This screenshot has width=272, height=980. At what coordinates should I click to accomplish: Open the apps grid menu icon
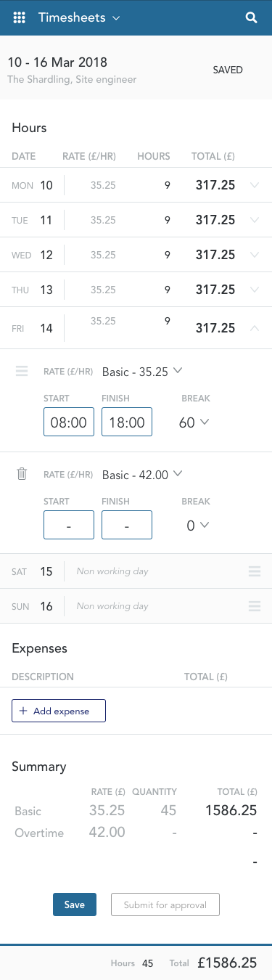point(20,18)
